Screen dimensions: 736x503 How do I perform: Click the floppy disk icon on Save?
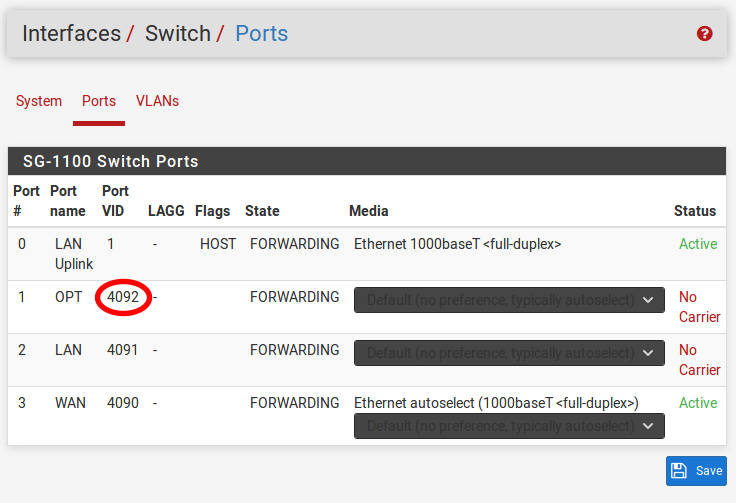679,471
